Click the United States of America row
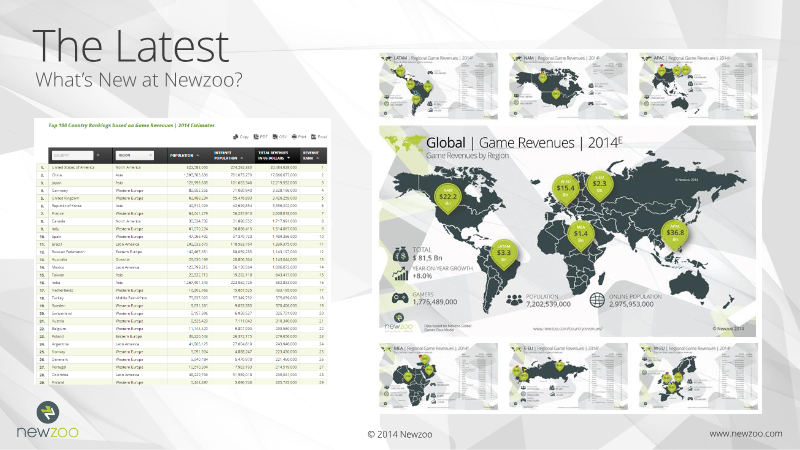The image size is (800, 450). tap(182, 167)
